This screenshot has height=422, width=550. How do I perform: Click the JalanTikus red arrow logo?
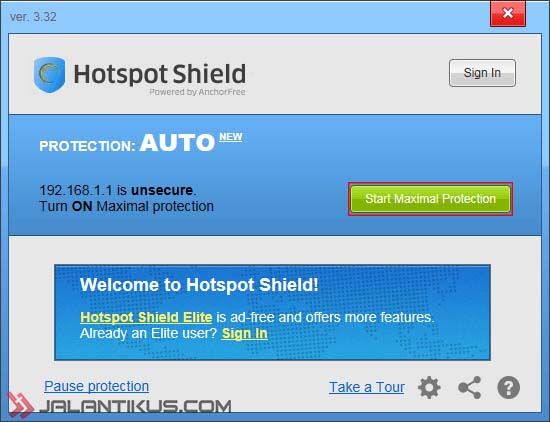[x=20, y=406]
